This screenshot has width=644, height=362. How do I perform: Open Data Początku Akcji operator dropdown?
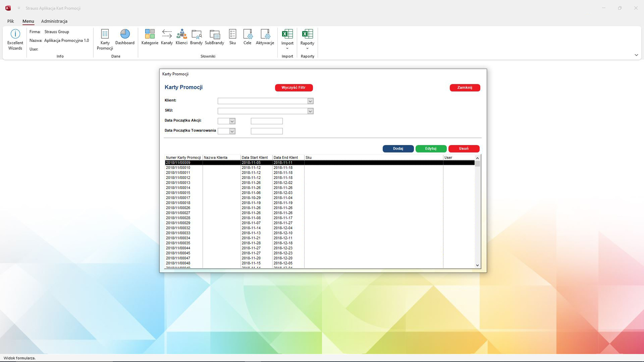(232, 121)
